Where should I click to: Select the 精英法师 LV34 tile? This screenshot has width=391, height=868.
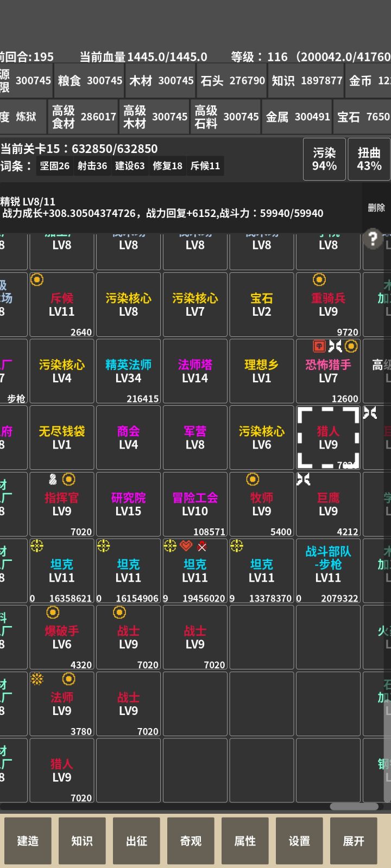click(x=128, y=372)
